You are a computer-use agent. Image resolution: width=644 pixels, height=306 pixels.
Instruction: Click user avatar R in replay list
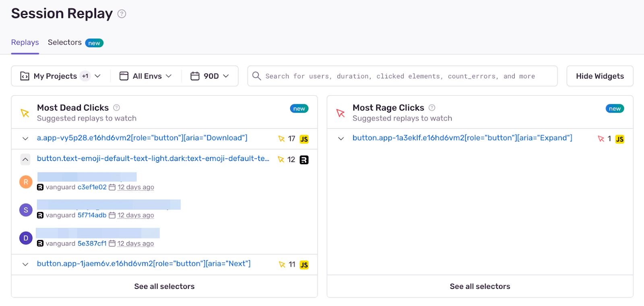click(x=26, y=182)
